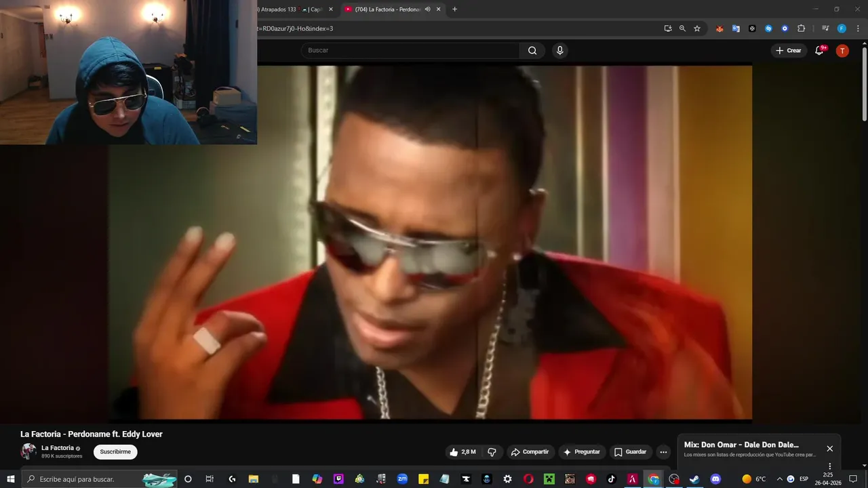Open Chrome from taskbar

point(654,479)
